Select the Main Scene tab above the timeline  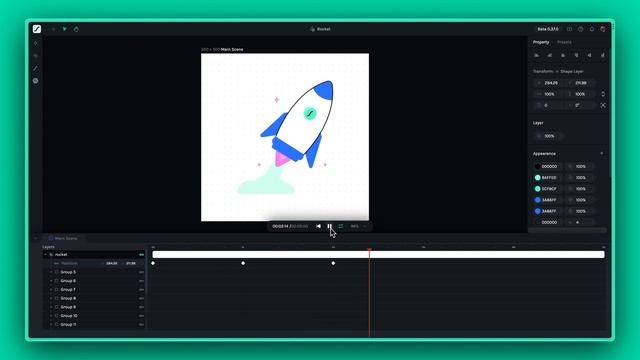click(x=63, y=238)
